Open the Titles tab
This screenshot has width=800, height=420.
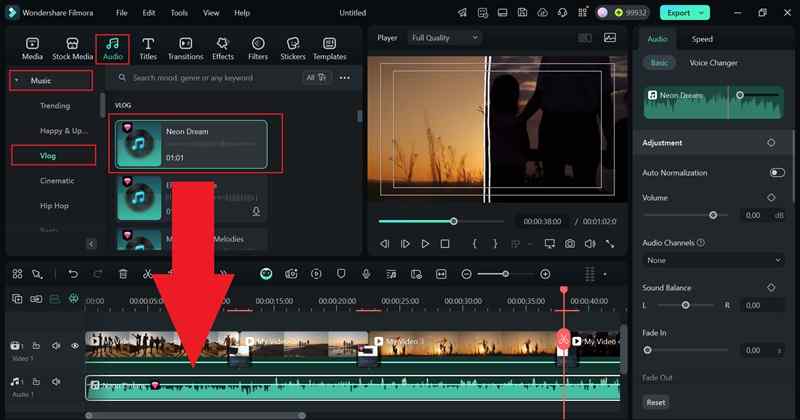pyautogui.click(x=148, y=49)
